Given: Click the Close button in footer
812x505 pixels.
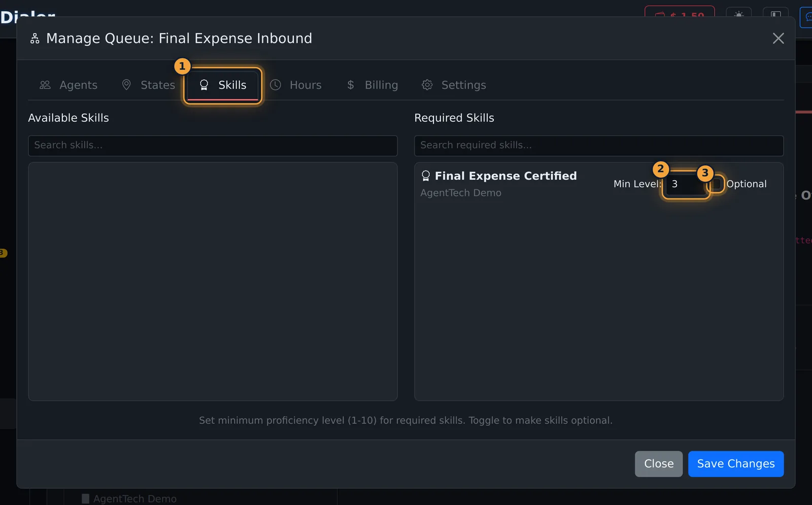Looking at the screenshot, I should [659, 464].
